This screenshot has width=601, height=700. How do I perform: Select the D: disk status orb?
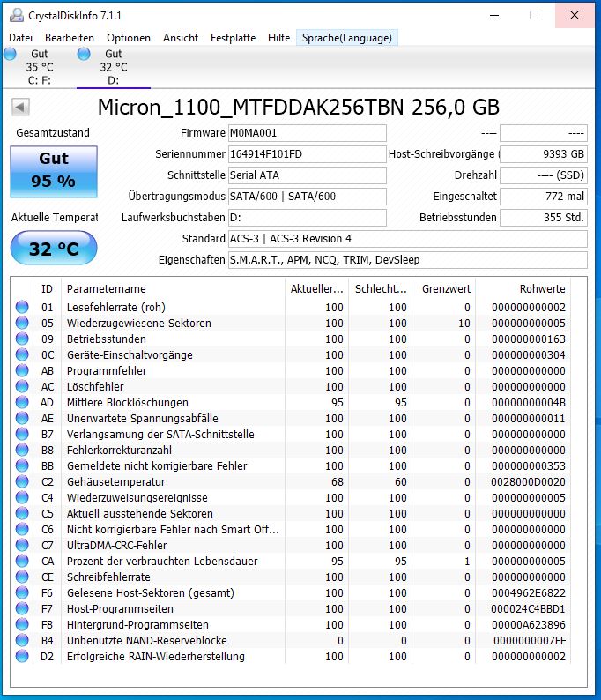[84, 54]
